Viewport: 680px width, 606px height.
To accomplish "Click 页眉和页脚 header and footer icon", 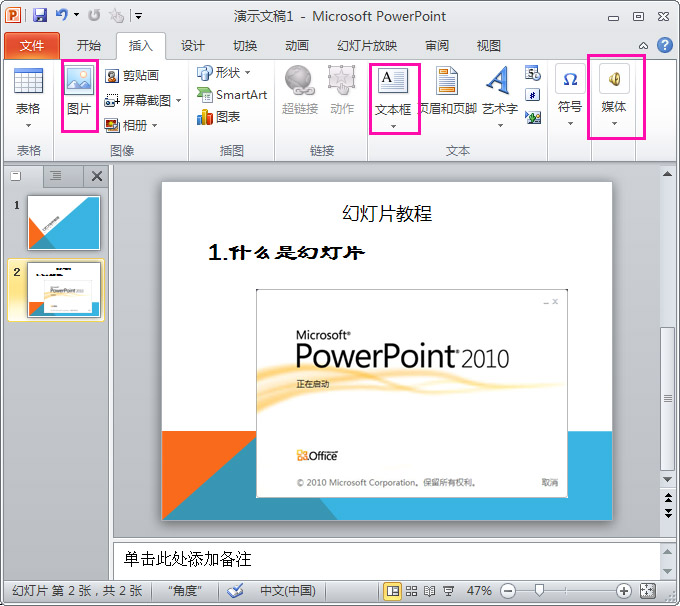I will 447,81.
